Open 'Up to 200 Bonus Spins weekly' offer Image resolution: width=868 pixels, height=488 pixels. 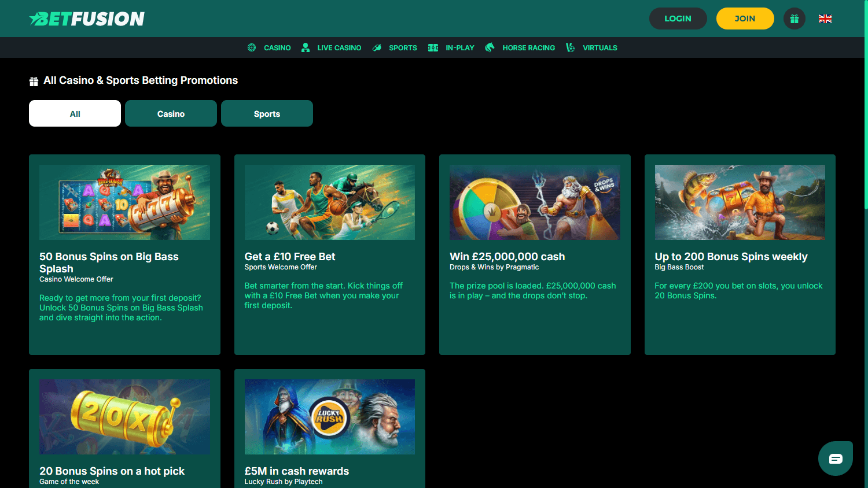click(x=731, y=257)
